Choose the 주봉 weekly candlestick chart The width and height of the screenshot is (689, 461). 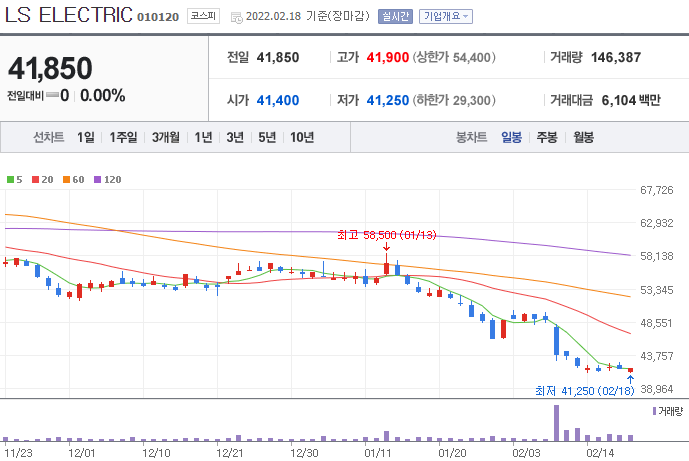coord(547,137)
